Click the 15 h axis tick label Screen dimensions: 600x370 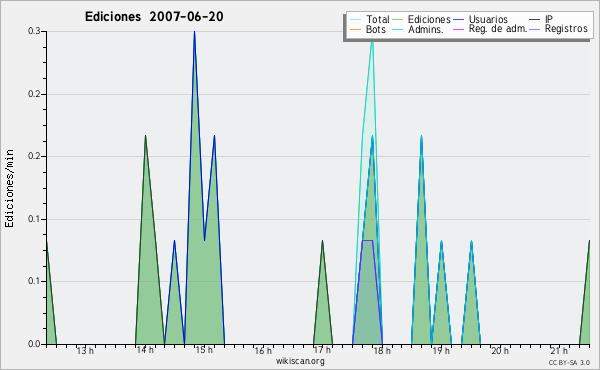[x=204, y=350]
